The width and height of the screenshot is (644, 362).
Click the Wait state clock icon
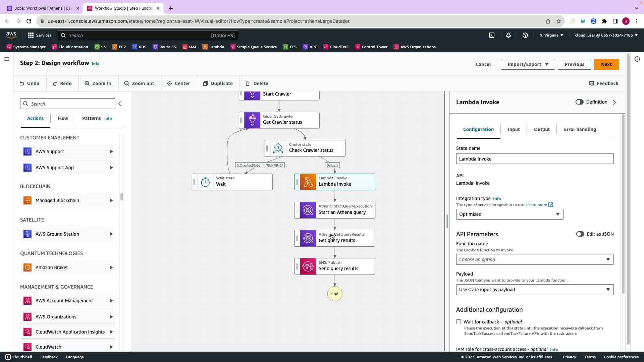click(x=205, y=182)
